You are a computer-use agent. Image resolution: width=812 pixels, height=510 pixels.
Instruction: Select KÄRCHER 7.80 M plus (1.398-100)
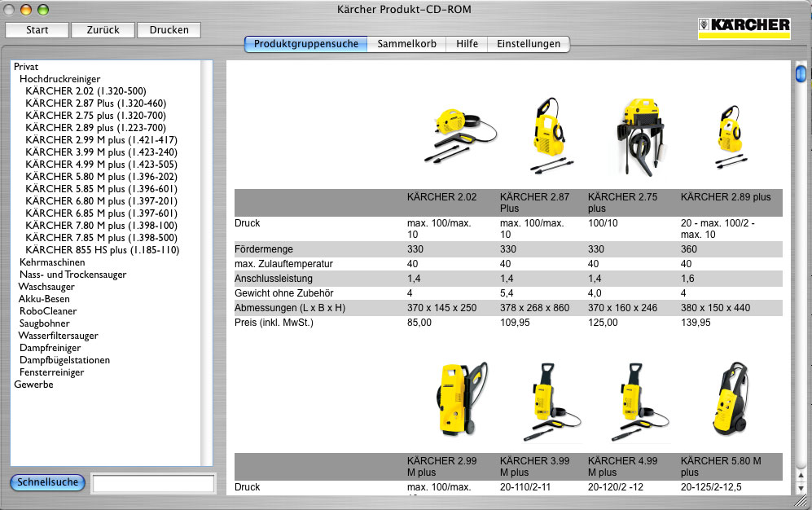coord(102,226)
